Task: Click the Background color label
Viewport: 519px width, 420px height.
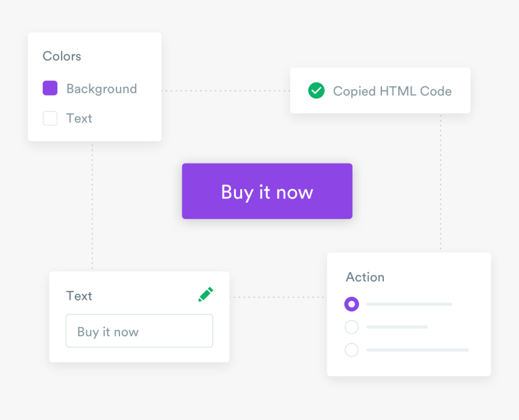Action: (101, 89)
